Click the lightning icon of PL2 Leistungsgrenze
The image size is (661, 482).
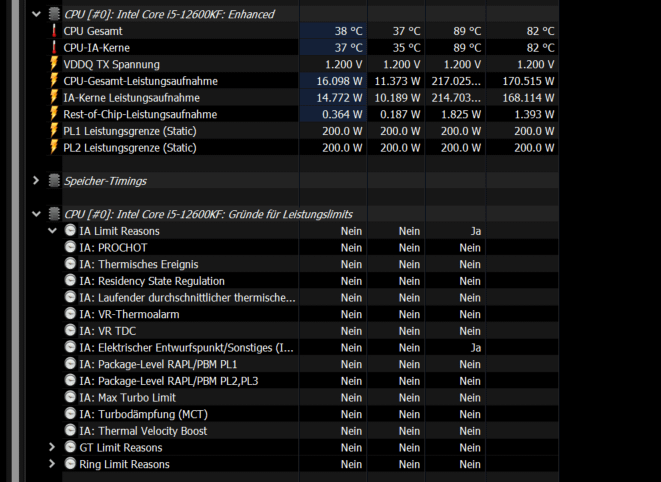[54, 148]
